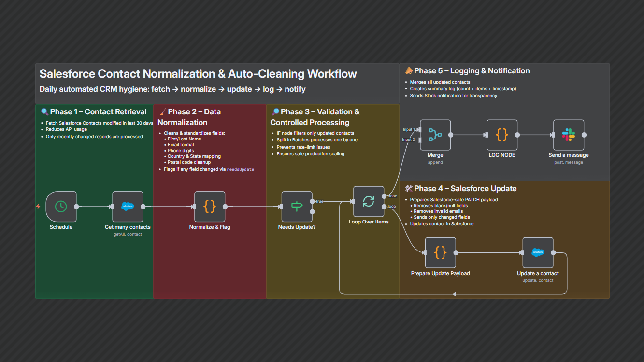The width and height of the screenshot is (644, 362).
Task: Click the append label under the Merge node
Action: [x=435, y=162]
